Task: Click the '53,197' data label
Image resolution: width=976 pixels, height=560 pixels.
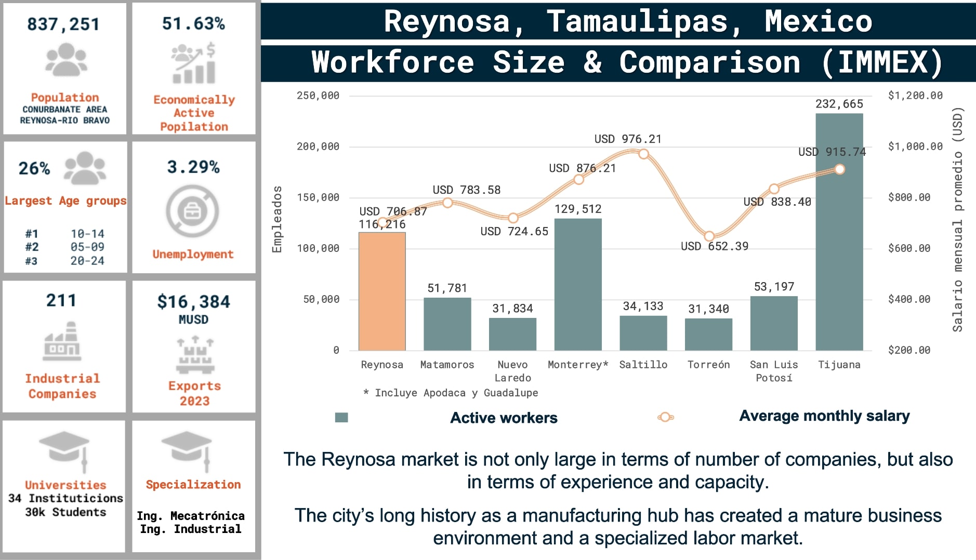Action: tap(774, 287)
